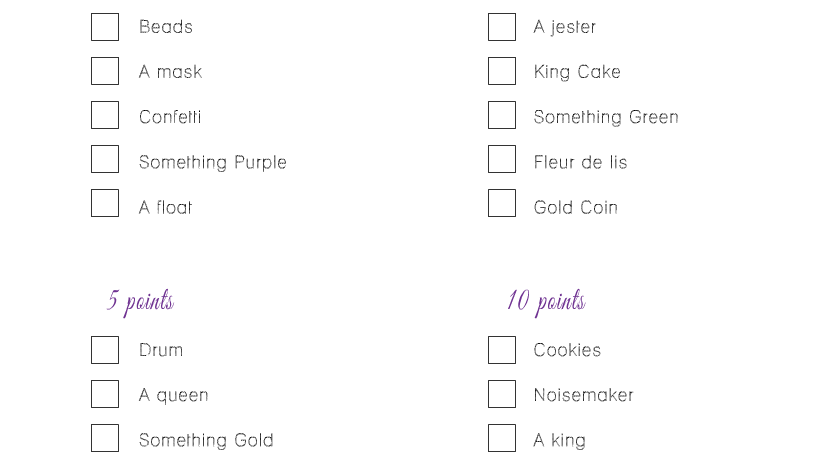The image size is (817, 465).
Task: Check the A jester checkbox
Action: 502,27
